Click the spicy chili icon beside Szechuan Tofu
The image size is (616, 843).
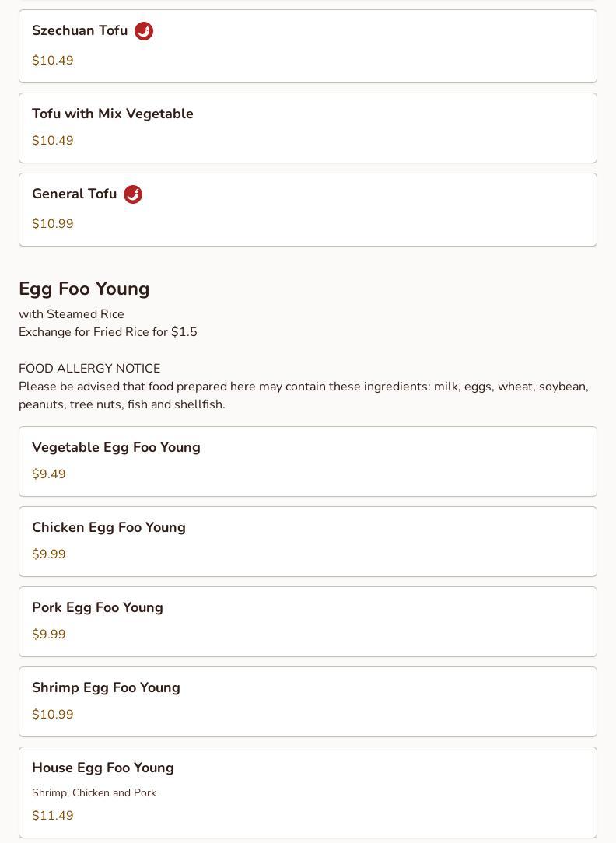coord(144,31)
